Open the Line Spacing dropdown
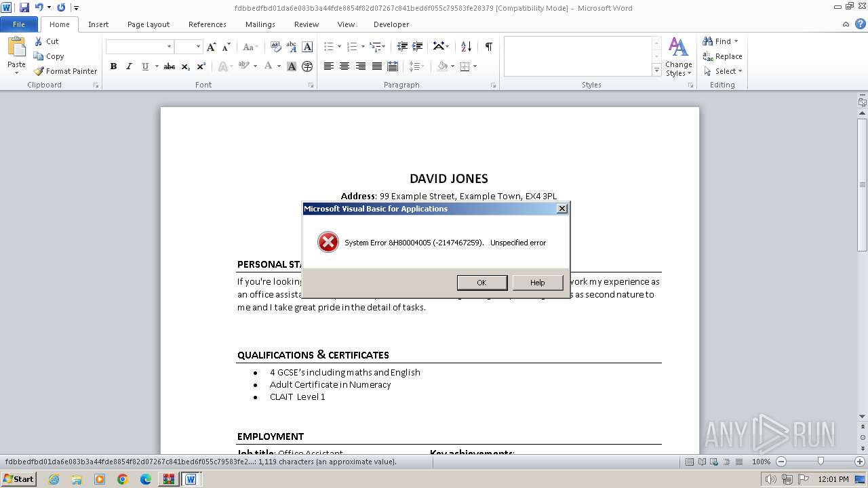The image size is (868, 488). (x=417, y=66)
